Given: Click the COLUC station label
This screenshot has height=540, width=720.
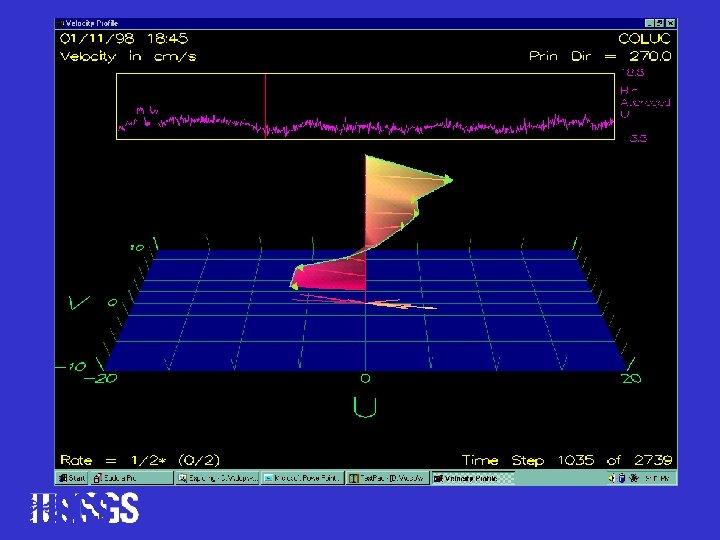Looking at the screenshot, I should 644,39.
